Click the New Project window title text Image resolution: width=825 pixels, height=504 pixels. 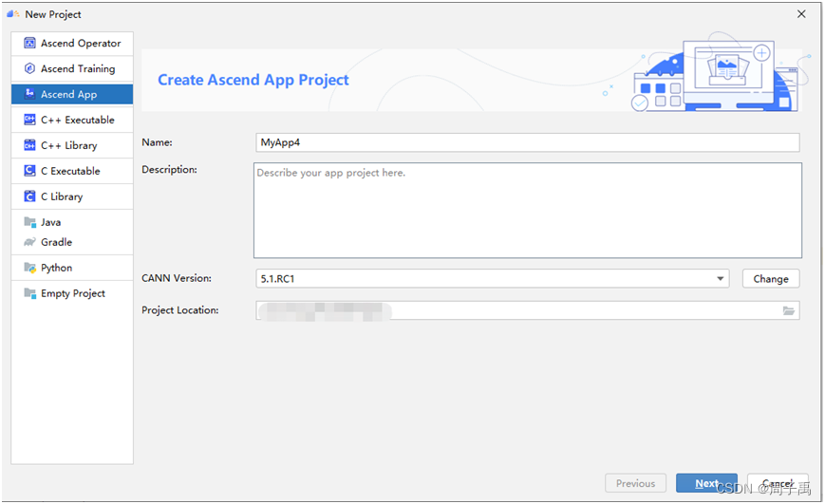[x=53, y=14]
